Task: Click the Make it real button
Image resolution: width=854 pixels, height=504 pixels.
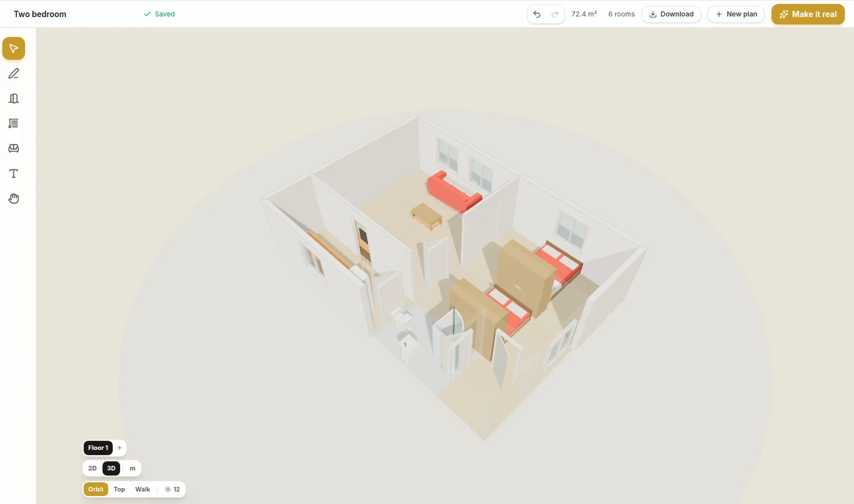Action: 808,14
